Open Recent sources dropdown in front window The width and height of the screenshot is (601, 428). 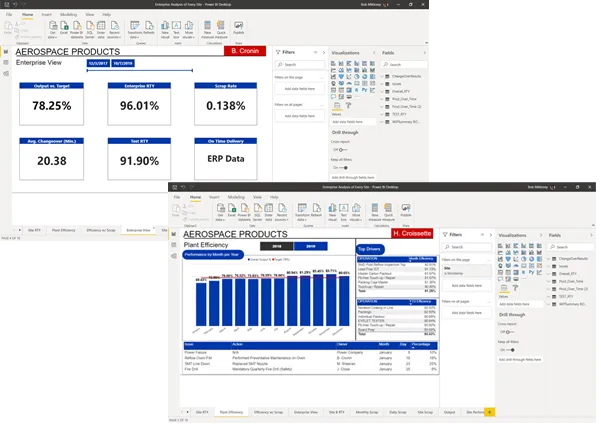[x=282, y=212]
